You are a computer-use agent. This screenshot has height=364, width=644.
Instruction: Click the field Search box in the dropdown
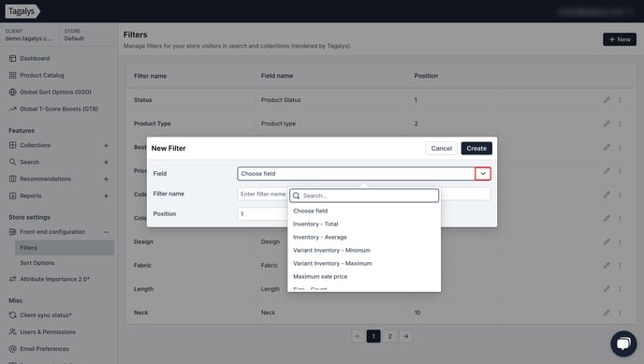pos(364,196)
